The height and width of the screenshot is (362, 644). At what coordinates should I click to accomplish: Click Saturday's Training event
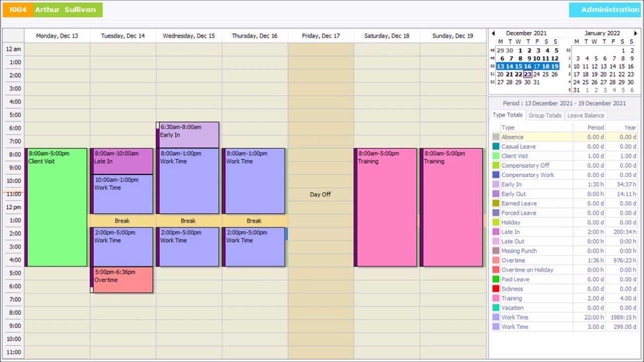pos(386,207)
